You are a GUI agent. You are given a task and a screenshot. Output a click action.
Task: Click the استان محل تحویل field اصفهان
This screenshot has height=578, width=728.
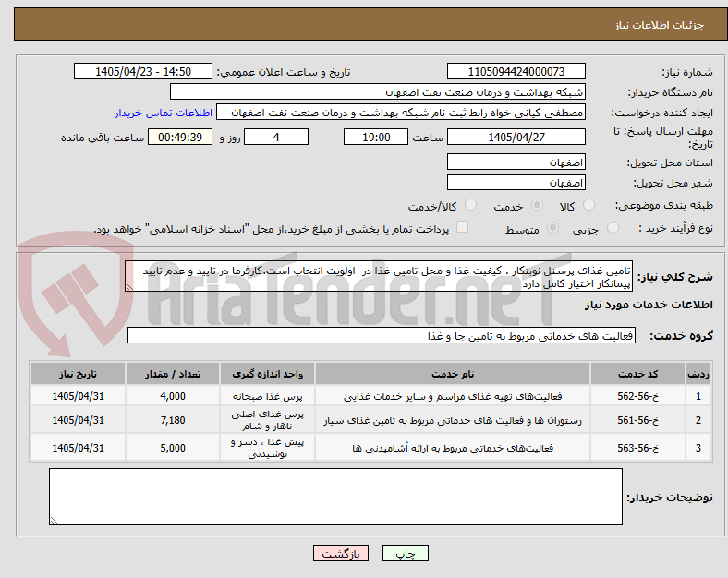click(x=516, y=162)
